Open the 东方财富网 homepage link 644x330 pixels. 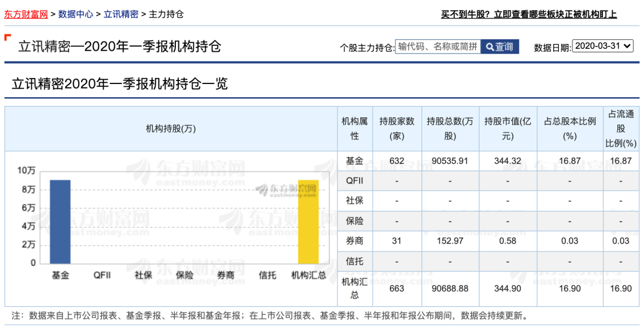click(x=26, y=14)
